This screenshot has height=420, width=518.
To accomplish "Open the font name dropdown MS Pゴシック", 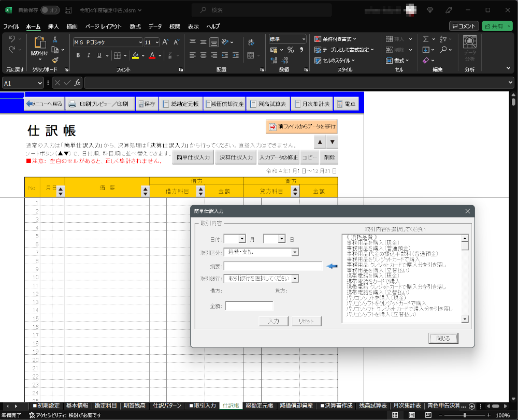I will click(x=140, y=42).
